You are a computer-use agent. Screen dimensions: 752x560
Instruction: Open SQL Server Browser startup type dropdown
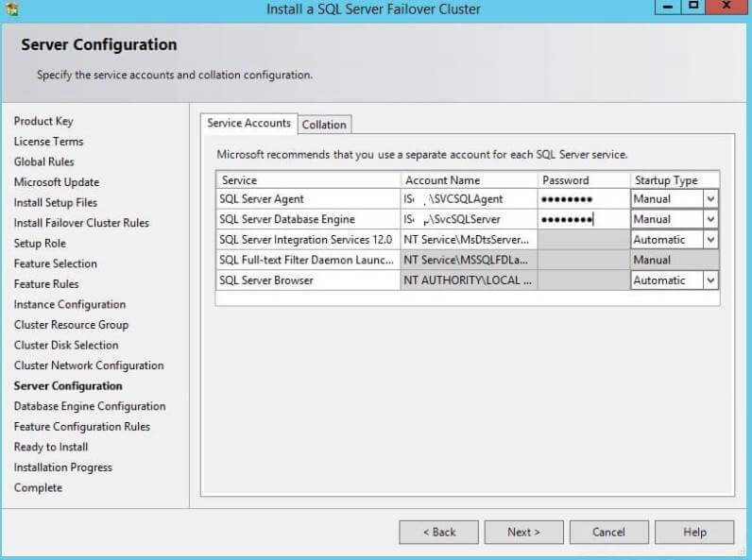[710, 280]
